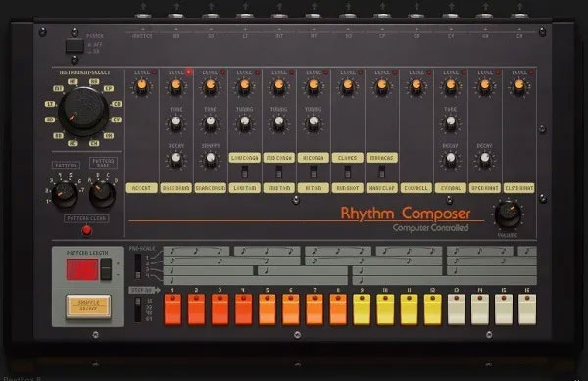The width and height of the screenshot is (588, 381).
Task: Click the Master output jack
Action: [143, 15]
